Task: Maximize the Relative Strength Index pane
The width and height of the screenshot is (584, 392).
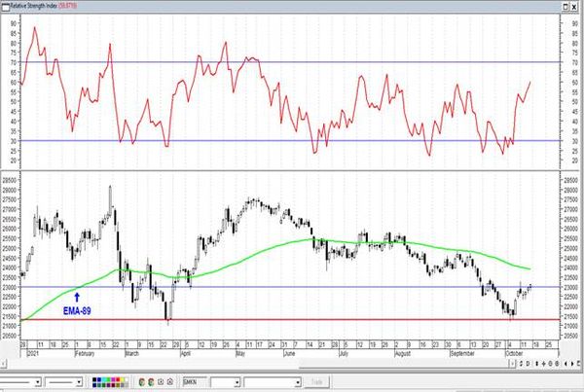Action: pyautogui.click(x=566, y=7)
